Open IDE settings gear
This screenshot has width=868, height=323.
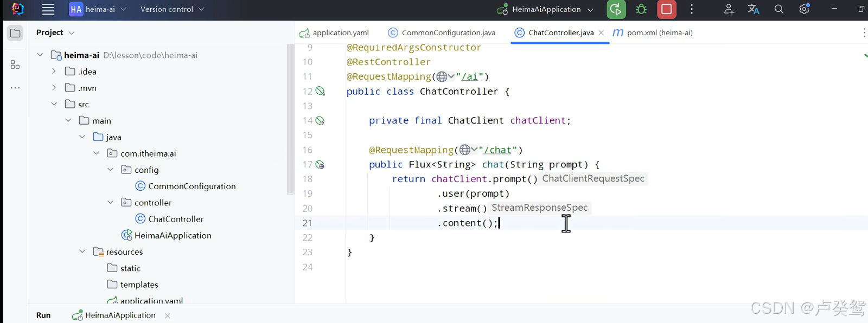[804, 9]
